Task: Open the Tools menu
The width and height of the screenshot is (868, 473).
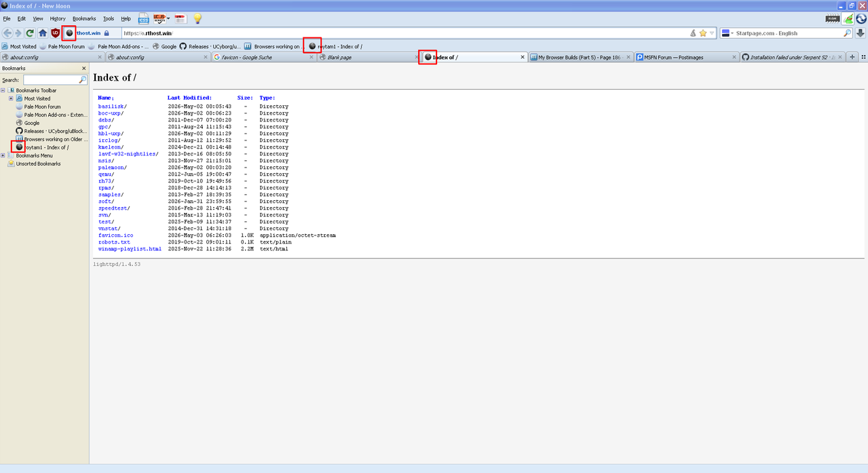Action: pyautogui.click(x=109, y=18)
